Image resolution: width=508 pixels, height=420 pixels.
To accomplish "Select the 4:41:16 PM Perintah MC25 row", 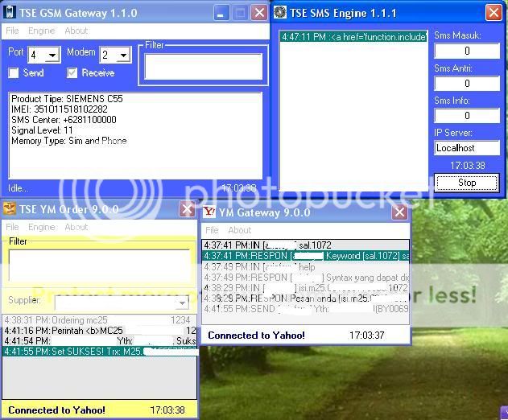I will pyautogui.click(x=100, y=331).
